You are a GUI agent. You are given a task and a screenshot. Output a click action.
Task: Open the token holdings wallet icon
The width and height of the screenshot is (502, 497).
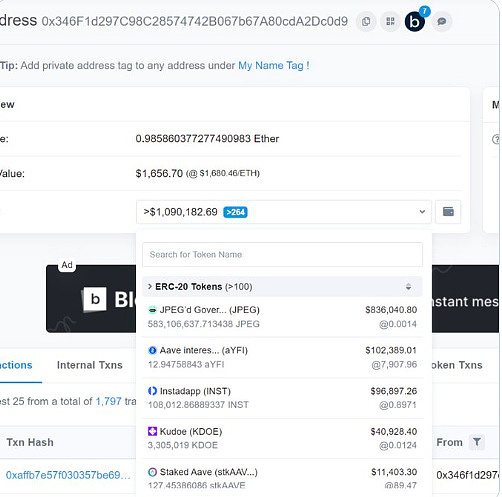[x=448, y=212]
